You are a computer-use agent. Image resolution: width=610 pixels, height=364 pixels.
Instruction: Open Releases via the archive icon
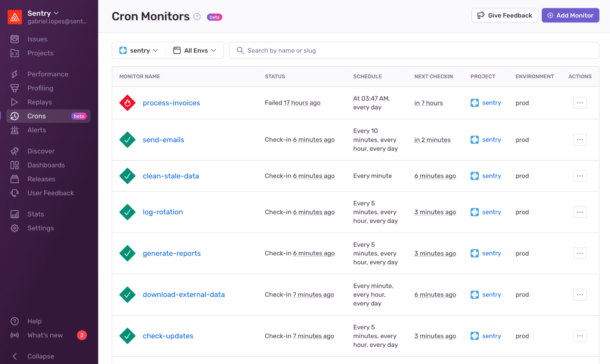[14, 179]
